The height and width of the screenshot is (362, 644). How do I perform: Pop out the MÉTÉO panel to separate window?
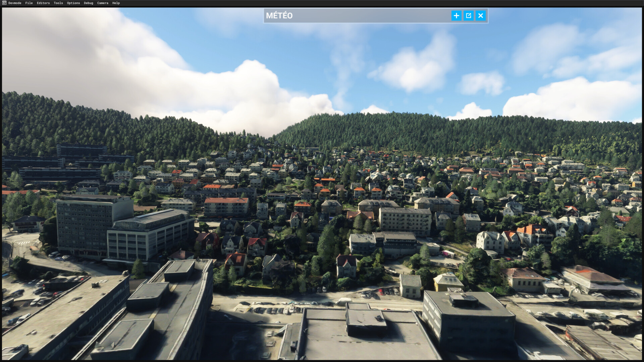click(x=469, y=15)
